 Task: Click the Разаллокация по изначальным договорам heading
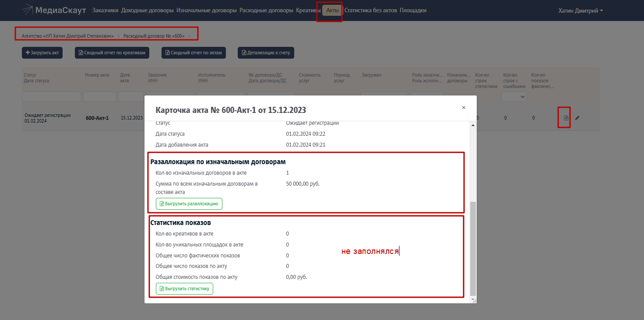pos(218,162)
